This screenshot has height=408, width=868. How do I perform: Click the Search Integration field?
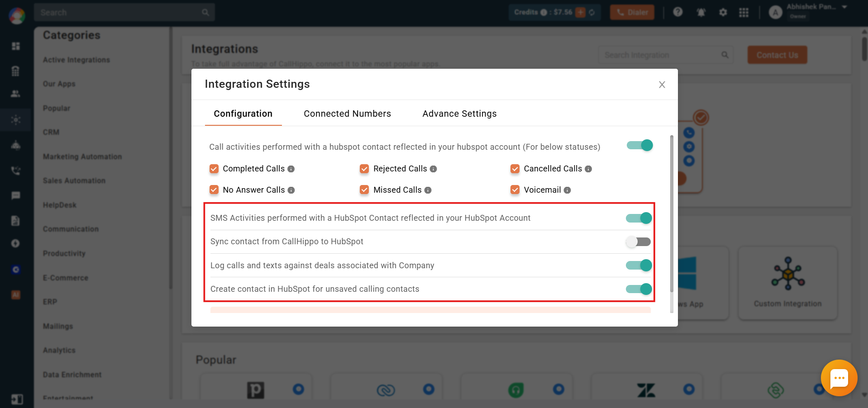[666, 55]
